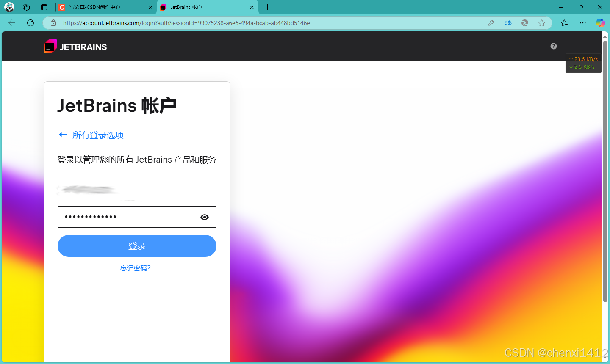Click the circular extension icon in the address bar
610x364 pixels.
point(525,23)
